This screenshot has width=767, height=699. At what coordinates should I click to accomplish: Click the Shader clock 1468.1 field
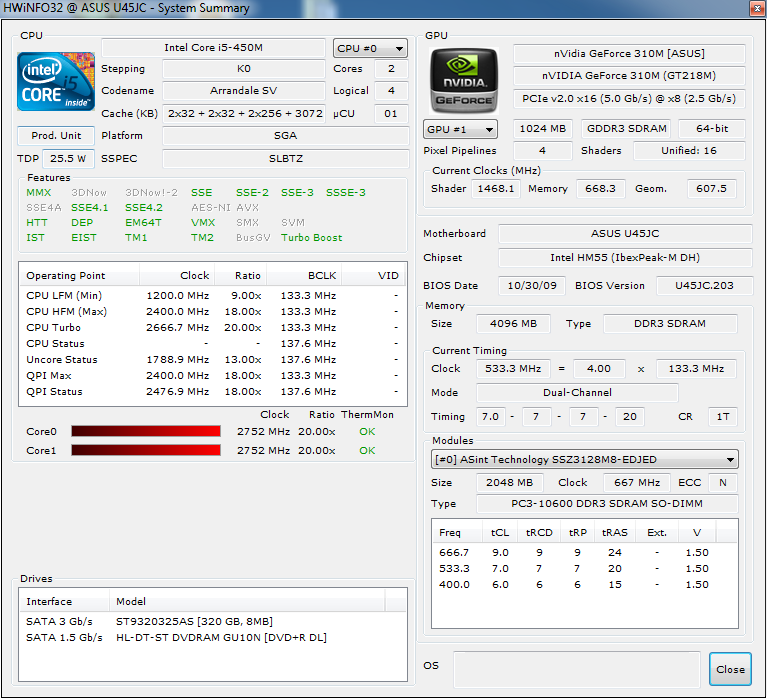(x=496, y=189)
